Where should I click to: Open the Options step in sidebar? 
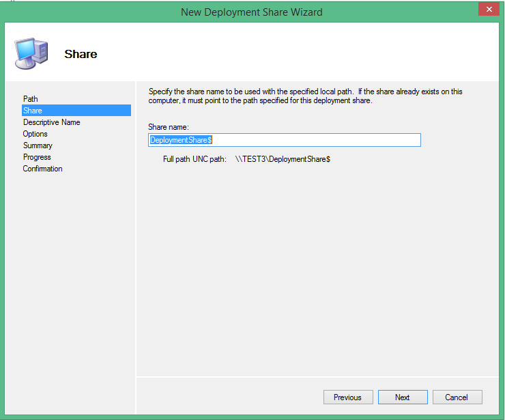(35, 134)
